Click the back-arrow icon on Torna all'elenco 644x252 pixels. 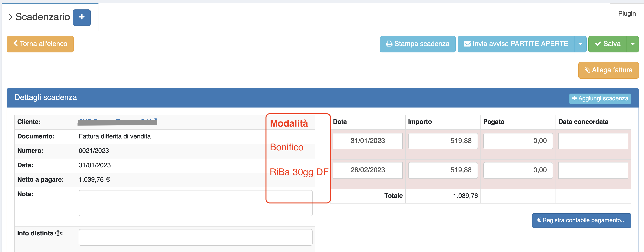pos(15,44)
